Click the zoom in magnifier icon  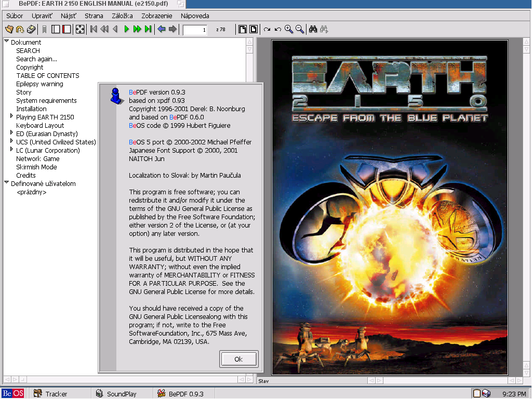point(289,29)
